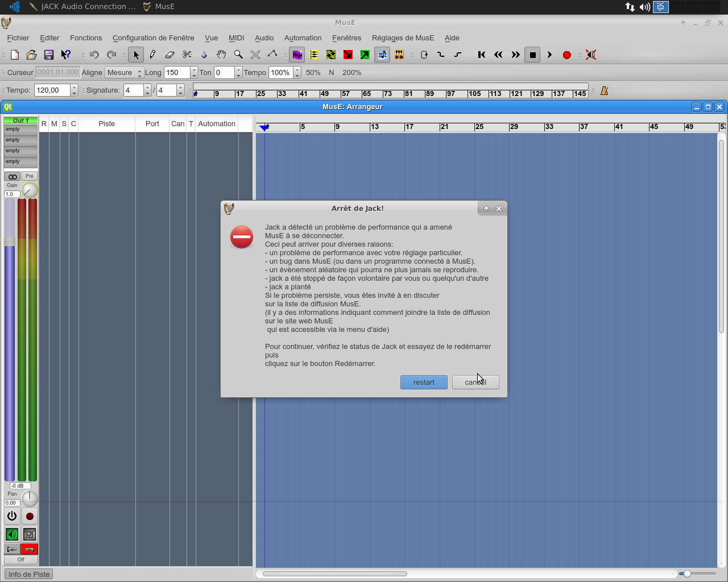The image size is (728, 582).
Task: Select the arrow pointer tool
Action: point(135,55)
